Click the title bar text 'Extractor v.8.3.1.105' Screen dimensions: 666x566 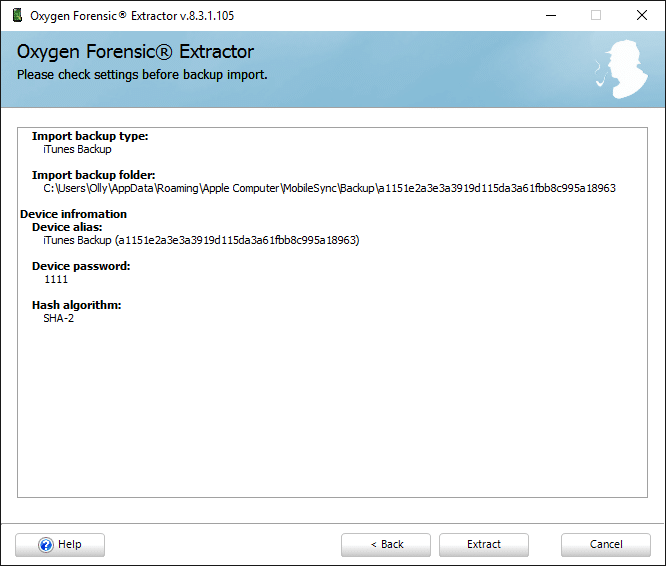pyautogui.click(x=183, y=16)
